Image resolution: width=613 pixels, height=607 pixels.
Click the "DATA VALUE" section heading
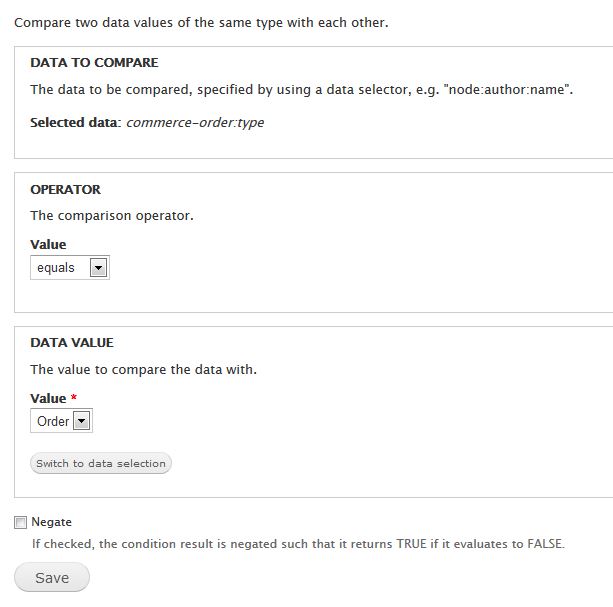(x=72, y=342)
